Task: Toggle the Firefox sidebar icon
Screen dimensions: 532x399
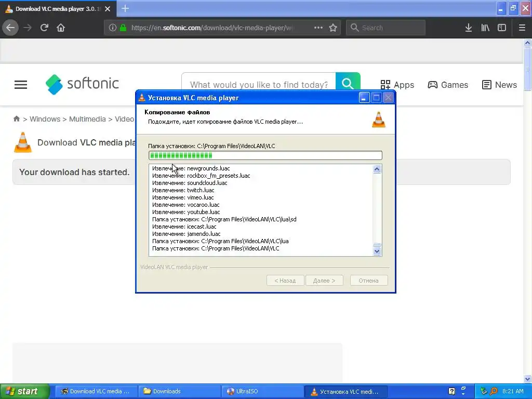Action: coord(502,28)
